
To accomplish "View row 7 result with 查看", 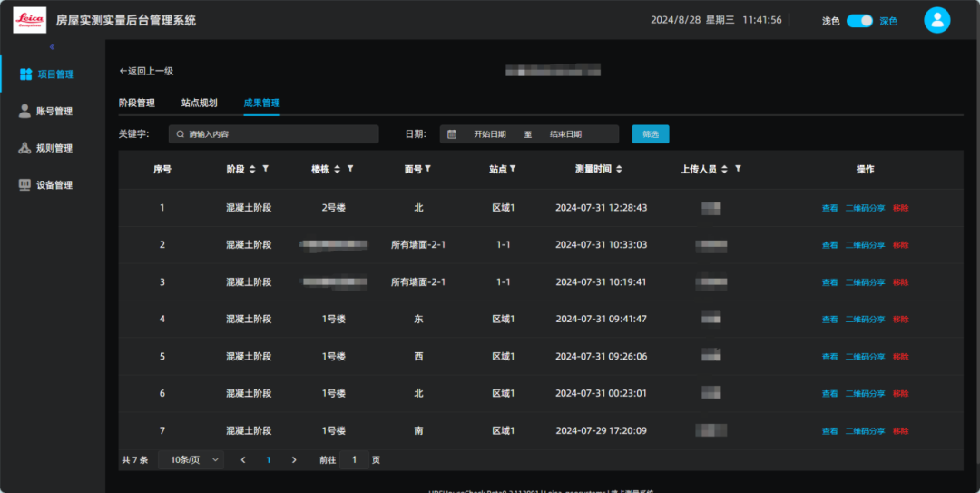I will [x=830, y=431].
